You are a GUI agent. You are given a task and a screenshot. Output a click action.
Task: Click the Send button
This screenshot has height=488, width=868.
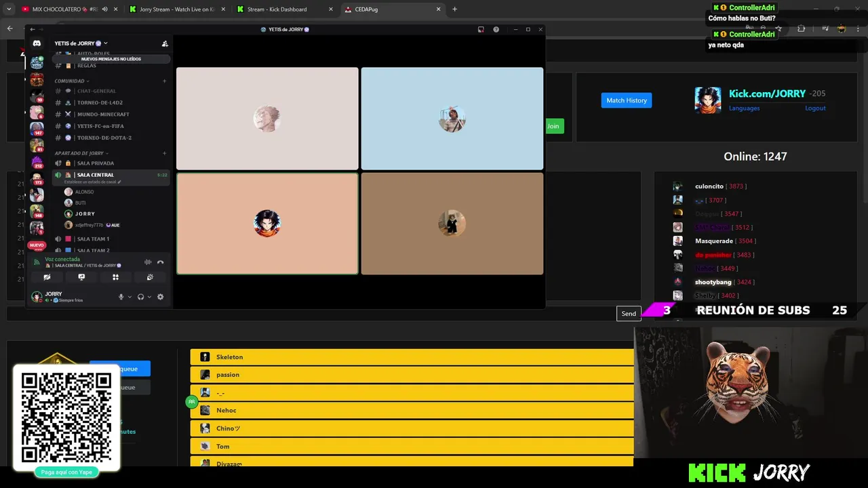[x=629, y=314]
